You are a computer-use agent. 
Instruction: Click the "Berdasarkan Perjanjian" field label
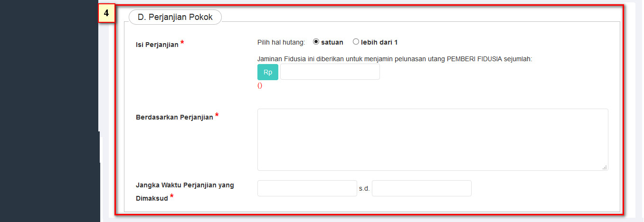[x=174, y=117]
